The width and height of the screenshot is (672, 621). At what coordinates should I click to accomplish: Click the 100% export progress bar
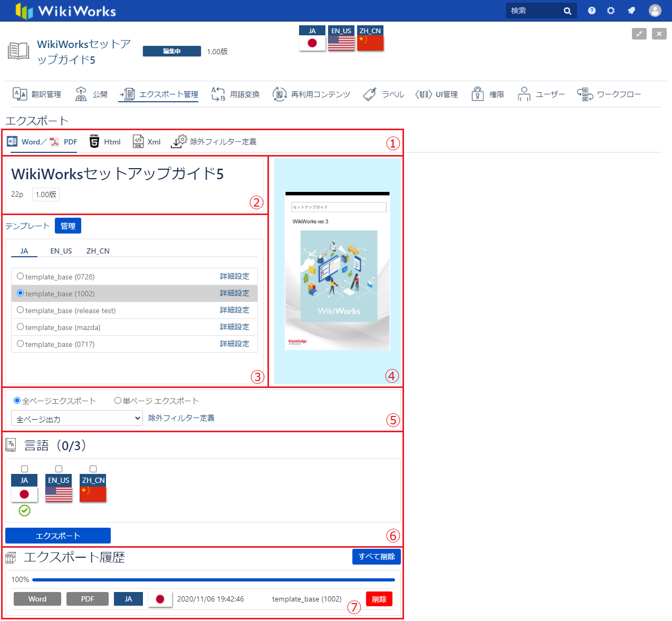pyautogui.click(x=213, y=580)
